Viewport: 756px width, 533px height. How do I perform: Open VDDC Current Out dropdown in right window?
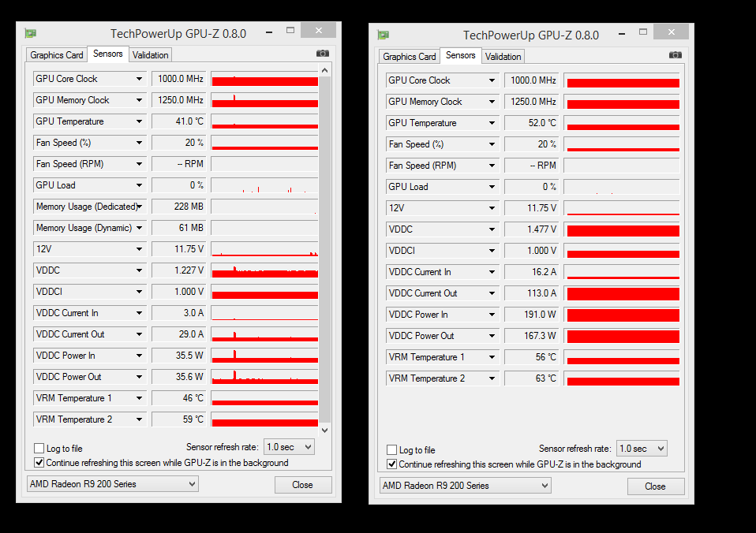[492, 293]
